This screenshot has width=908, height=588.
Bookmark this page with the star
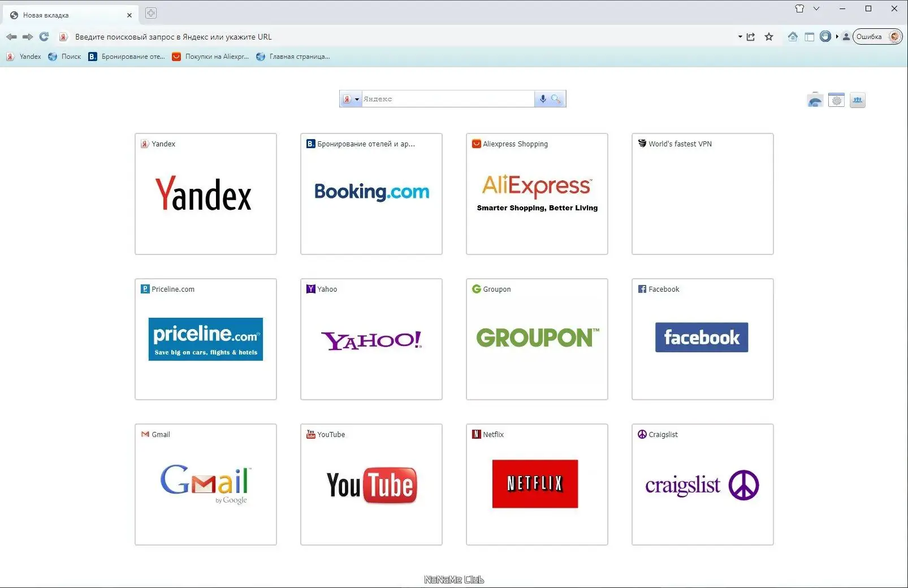point(769,37)
